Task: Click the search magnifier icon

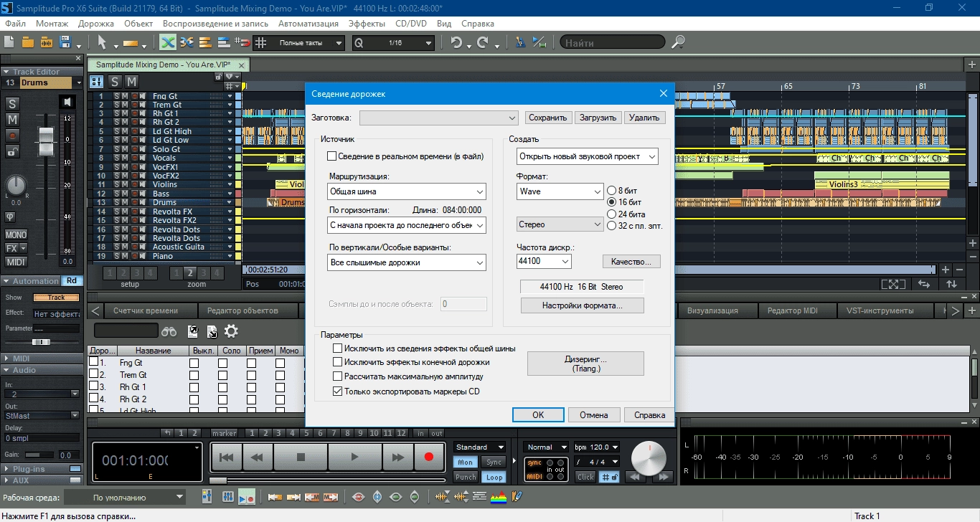Action: [678, 42]
